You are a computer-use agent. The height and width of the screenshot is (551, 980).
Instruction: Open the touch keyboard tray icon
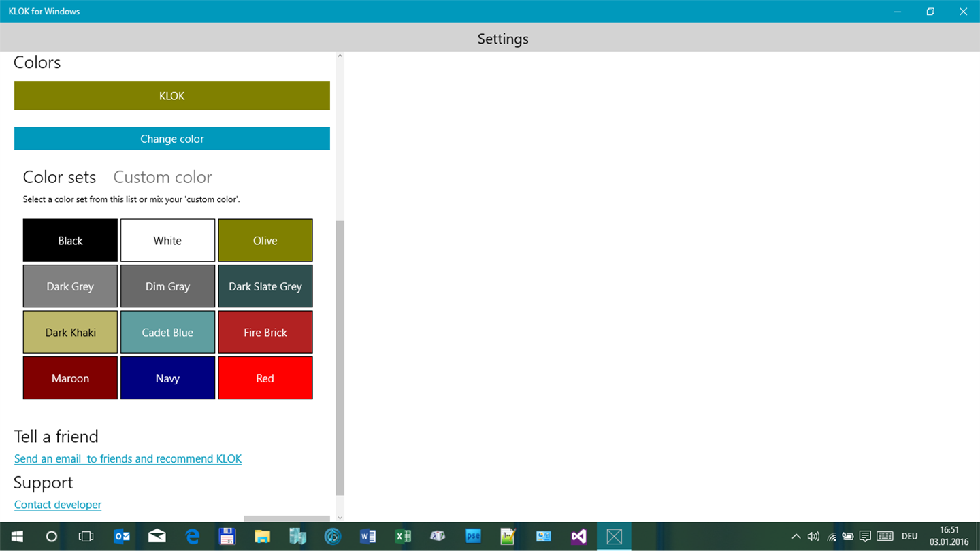click(885, 537)
